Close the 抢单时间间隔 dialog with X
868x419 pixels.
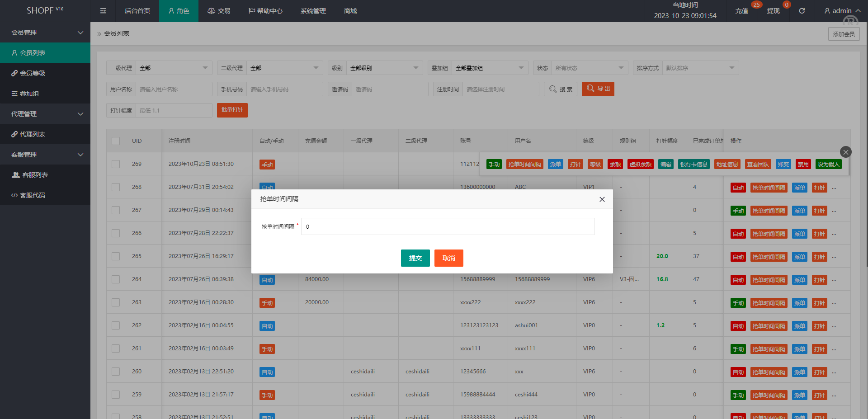[x=602, y=199]
